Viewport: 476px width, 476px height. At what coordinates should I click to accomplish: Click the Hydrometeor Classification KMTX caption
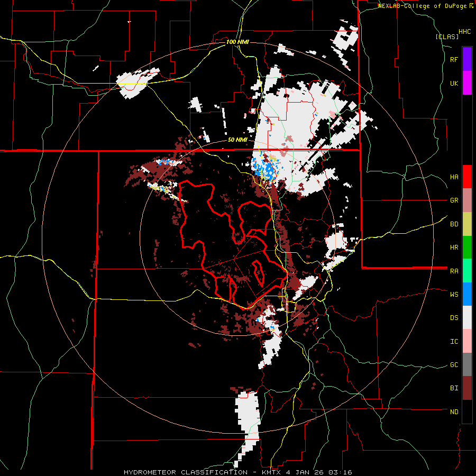[237, 472]
